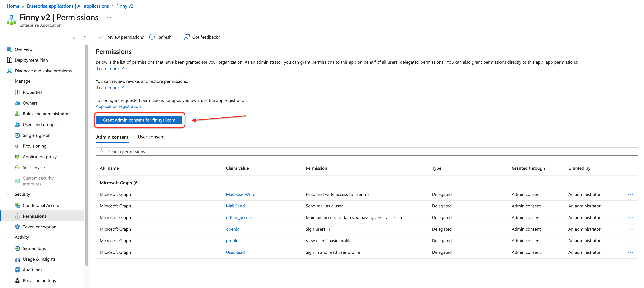Click the Provisioning logs icon
The image size is (644, 288).
(x=17, y=280)
